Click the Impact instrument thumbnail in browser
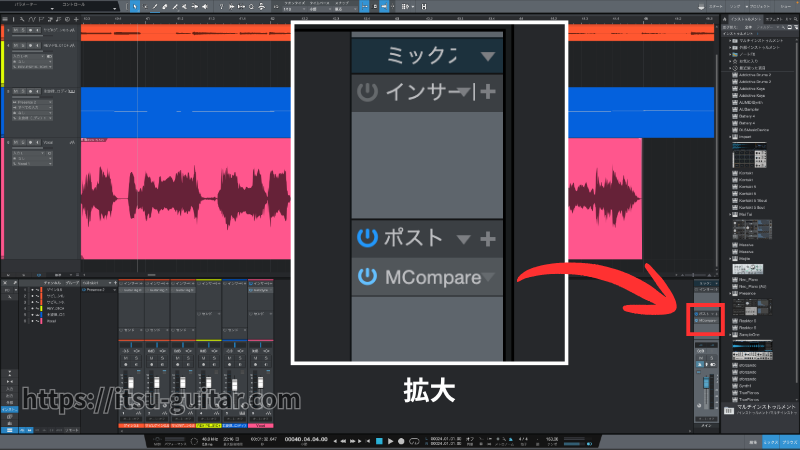800x450 pixels. tap(749, 155)
